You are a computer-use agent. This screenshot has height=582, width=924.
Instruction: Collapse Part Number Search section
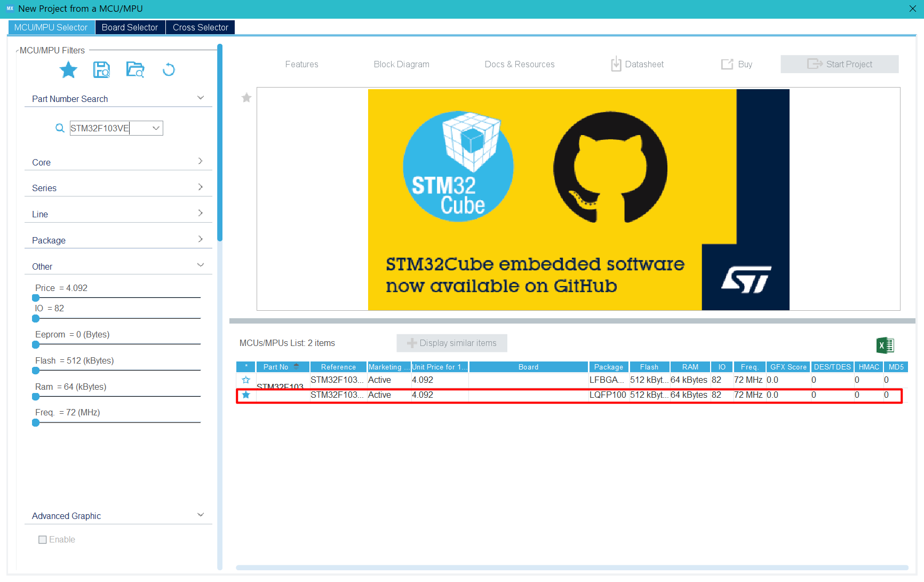201,98
